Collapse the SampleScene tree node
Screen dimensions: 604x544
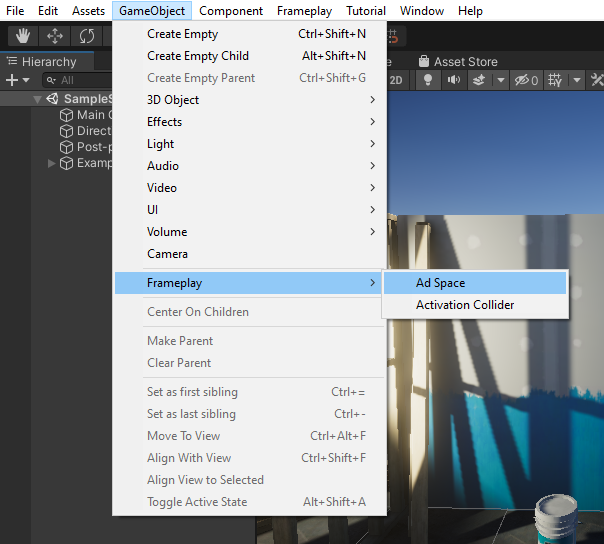(x=37, y=99)
